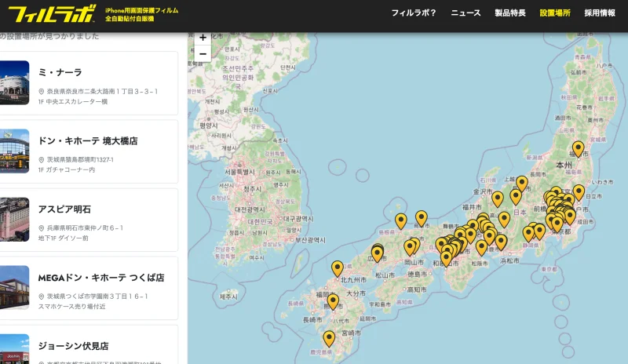Click 茨城県つくば市学園南 address text
The width and height of the screenshot is (628, 364).
[x=97, y=297]
